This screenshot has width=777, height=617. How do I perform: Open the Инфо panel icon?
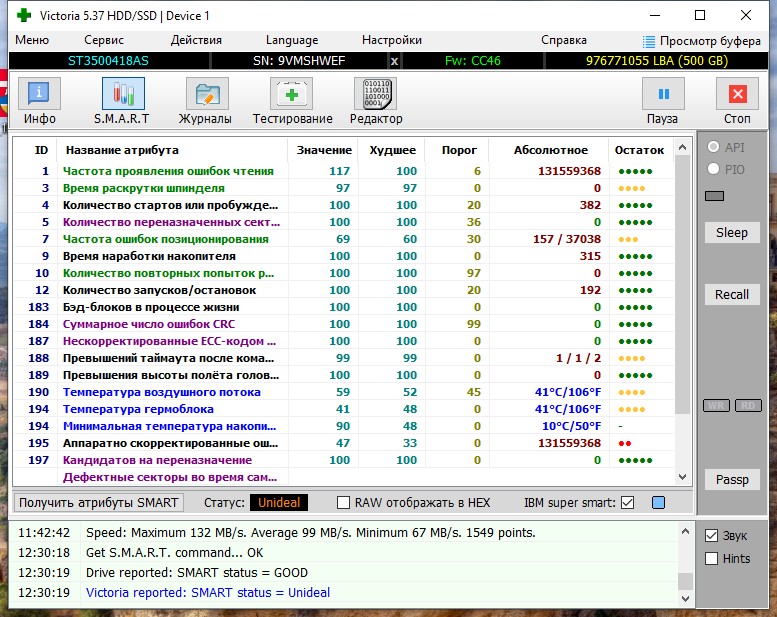coord(39,93)
